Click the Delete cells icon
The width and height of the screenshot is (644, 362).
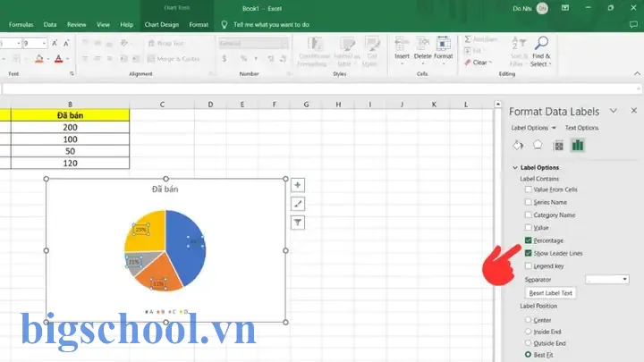(x=422, y=43)
